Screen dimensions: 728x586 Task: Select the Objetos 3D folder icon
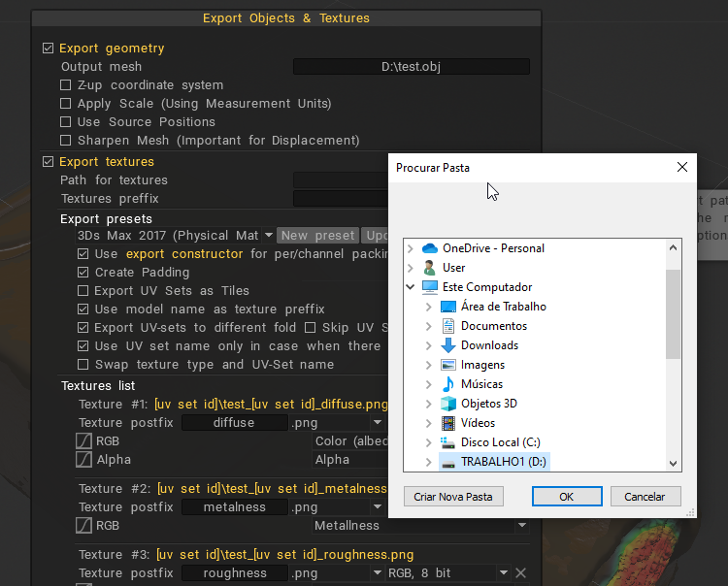pos(447,404)
